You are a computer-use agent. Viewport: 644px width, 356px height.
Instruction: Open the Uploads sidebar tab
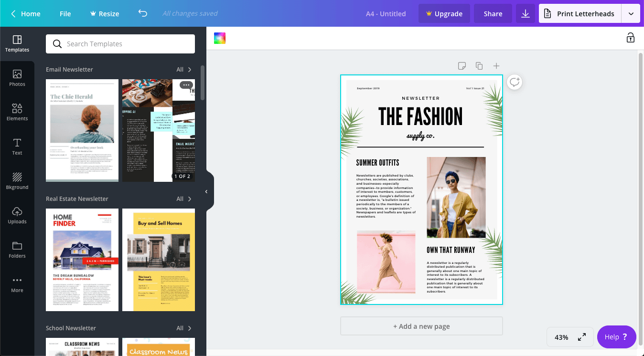(x=17, y=216)
